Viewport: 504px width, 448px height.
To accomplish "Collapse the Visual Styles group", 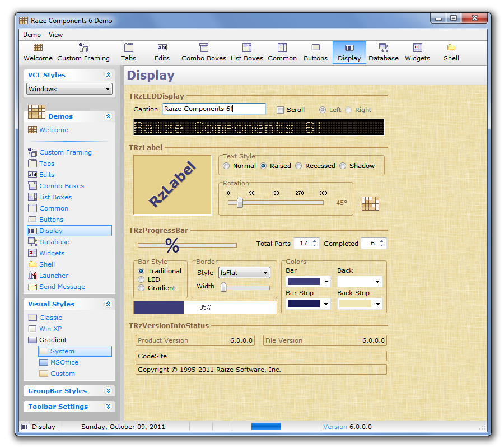I will point(108,304).
